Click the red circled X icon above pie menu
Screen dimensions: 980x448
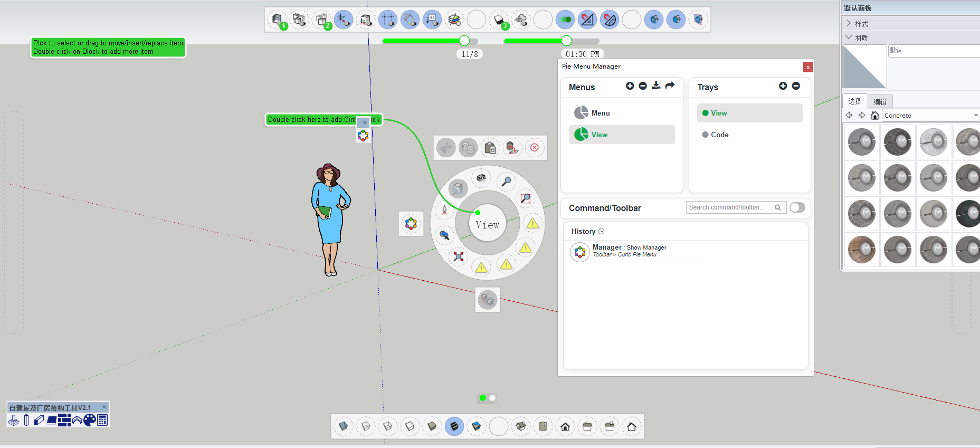click(534, 148)
